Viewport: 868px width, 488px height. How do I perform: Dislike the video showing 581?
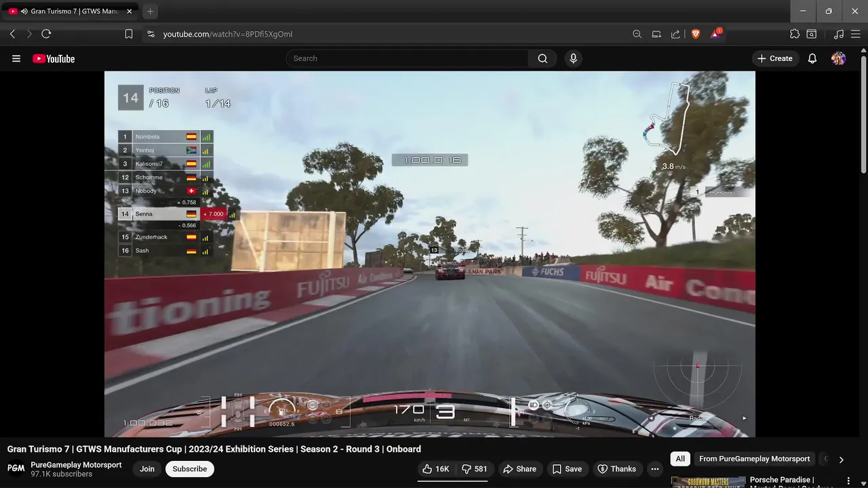tap(475, 469)
